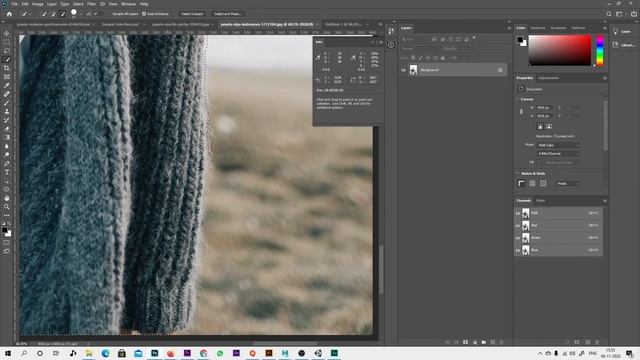Select the Pen tool
This screenshot has width=640, height=360.
click(7, 163)
